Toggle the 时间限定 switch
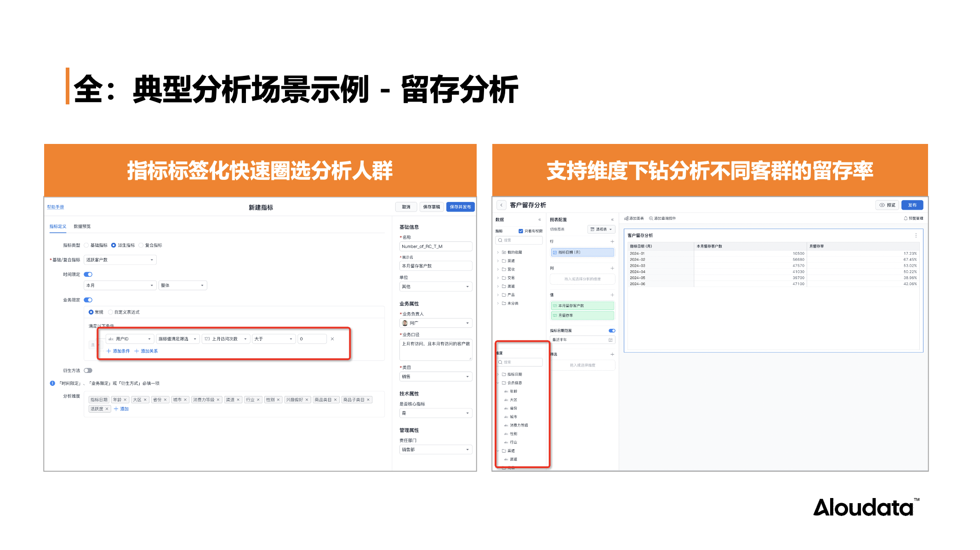Viewport: 980px width, 550px height. coord(88,275)
